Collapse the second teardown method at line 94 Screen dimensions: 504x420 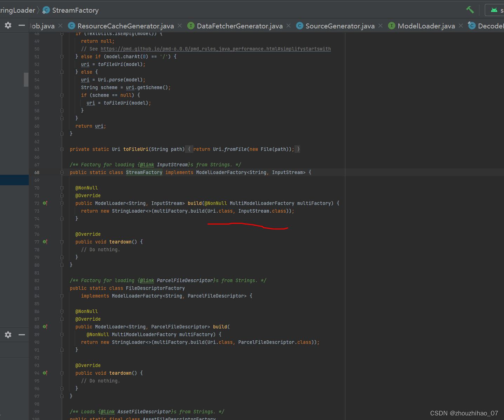coord(62,373)
